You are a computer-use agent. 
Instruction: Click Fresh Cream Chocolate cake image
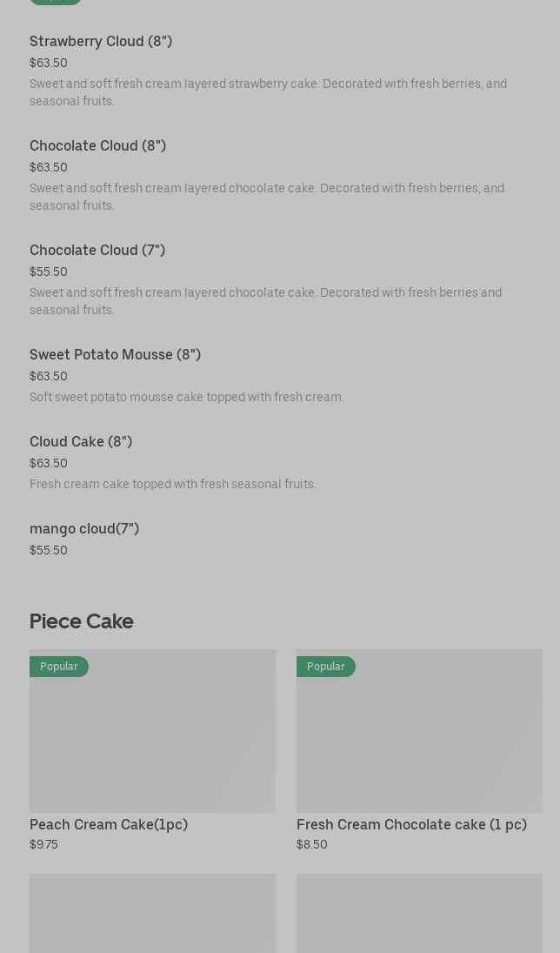pos(420,731)
